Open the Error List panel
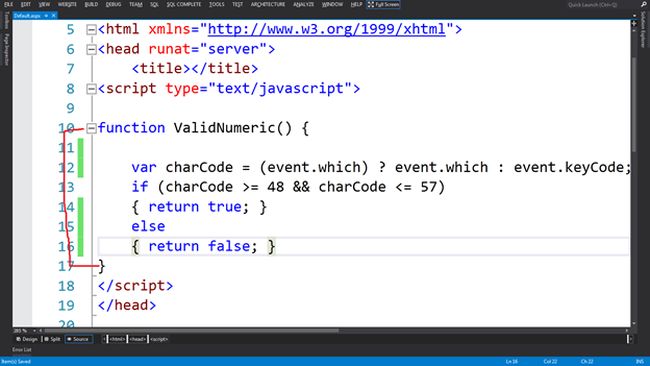Image resolution: width=650 pixels, height=366 pixels. [22, 350]
